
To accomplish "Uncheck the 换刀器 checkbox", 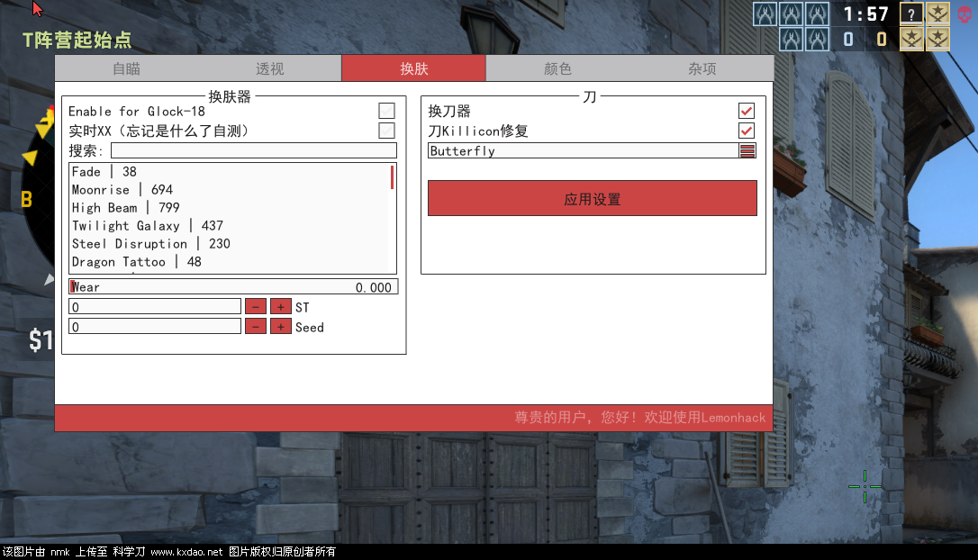I will 747,111.
